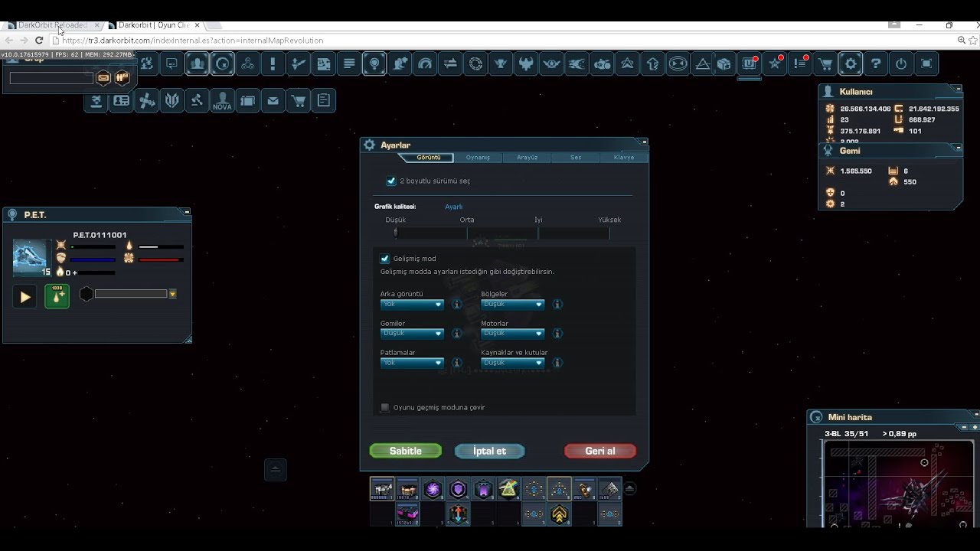
Task: Switch to the Ses tab
Action: (x=576, y=158)
